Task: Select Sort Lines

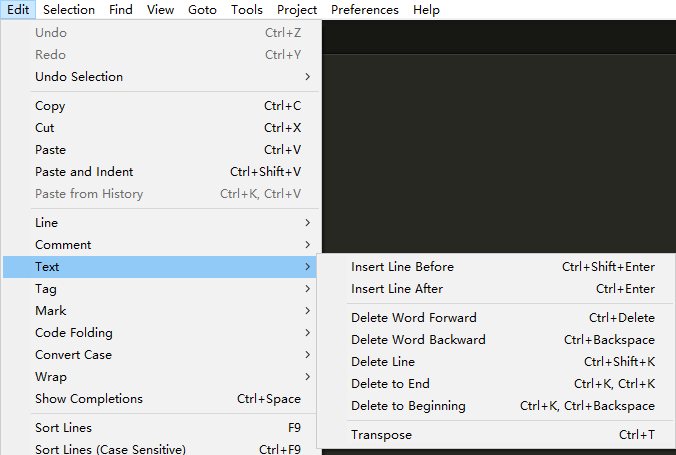Action: point(160,428)
